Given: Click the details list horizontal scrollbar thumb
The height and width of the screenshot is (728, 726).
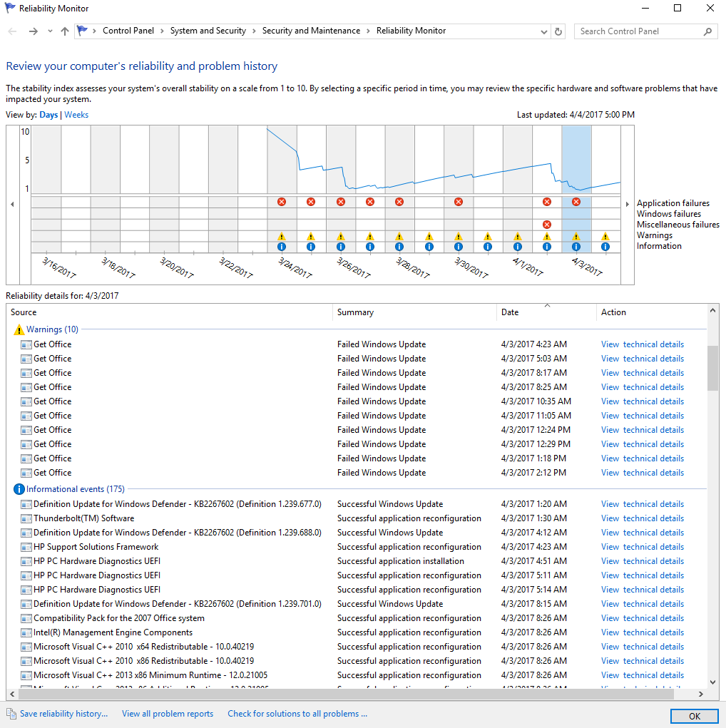Looking at the screenshot, I should [347, 694].
